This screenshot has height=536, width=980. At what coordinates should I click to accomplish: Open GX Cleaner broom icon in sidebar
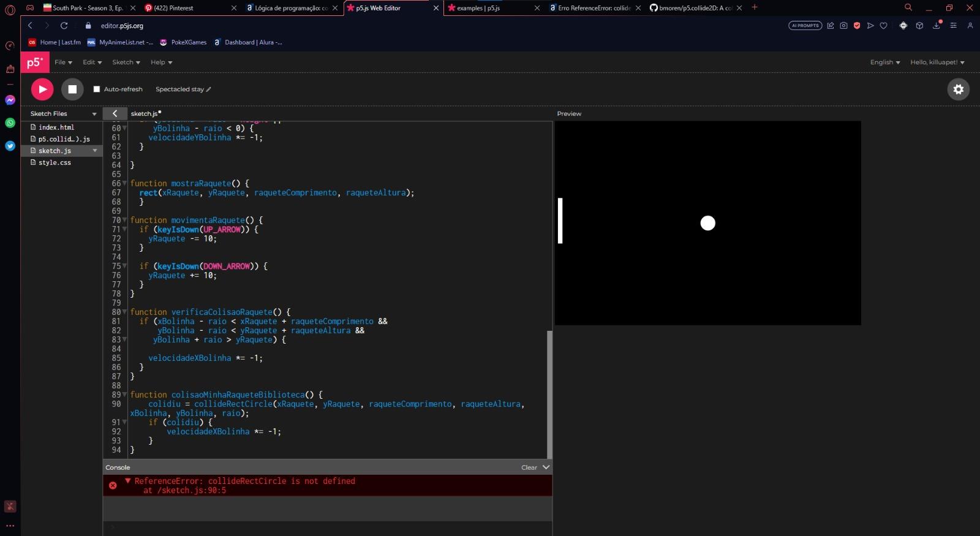tap(10, 69)
